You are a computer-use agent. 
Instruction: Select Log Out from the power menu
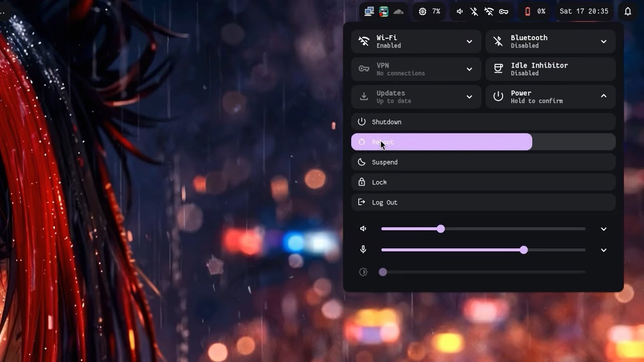coord(484,202)
